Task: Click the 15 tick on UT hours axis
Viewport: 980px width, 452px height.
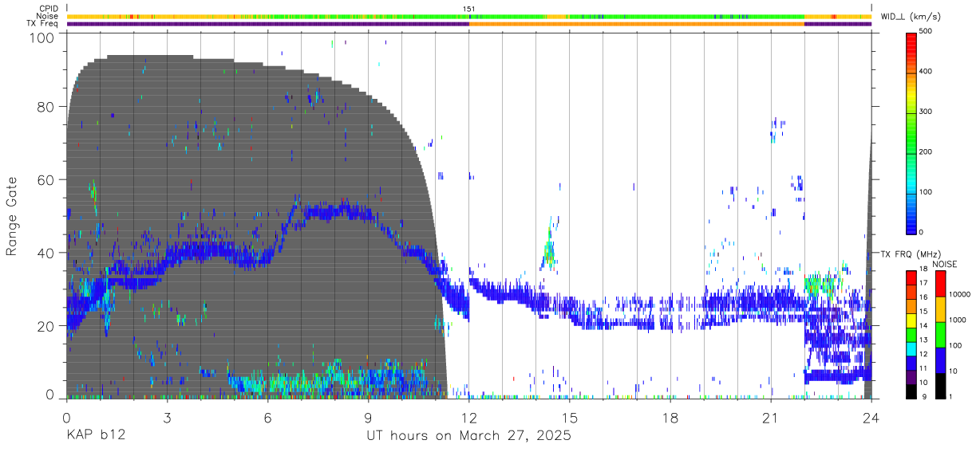Action: [x=570, y=418]
